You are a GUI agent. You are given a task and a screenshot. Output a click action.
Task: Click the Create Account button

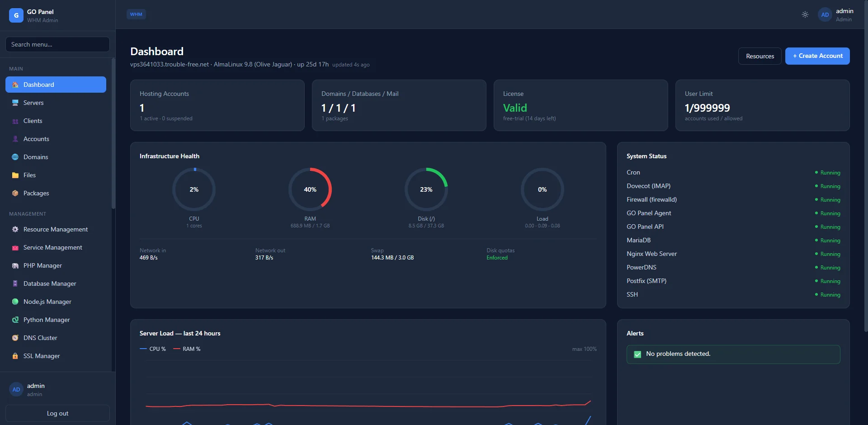[x=817, y=56]
